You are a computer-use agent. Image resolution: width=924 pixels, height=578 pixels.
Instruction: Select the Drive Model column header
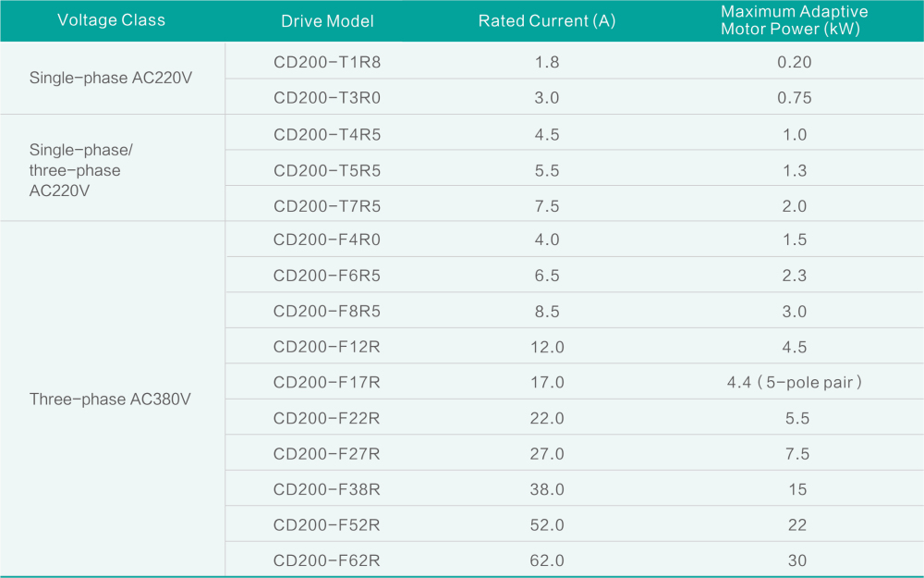tap(327, 21)
